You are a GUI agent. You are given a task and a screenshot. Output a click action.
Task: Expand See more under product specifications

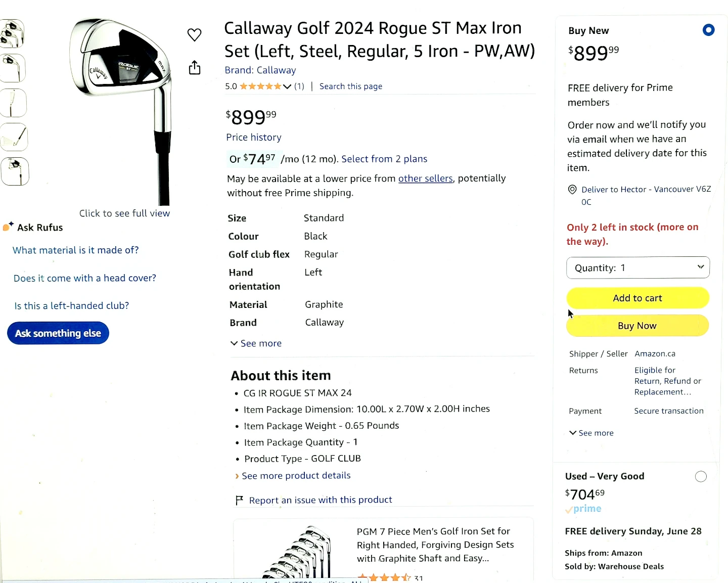click(256, 343)
